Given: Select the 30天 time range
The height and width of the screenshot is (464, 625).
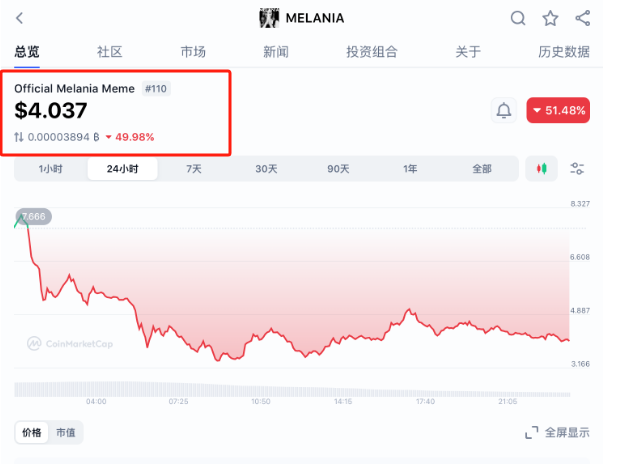Looking at the screenshot, I should pyautogui.click(x=266, y=169).
